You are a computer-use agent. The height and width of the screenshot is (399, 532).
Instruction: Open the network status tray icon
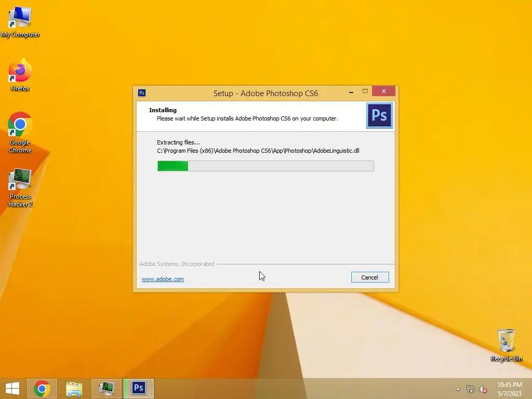coord(470,389)
